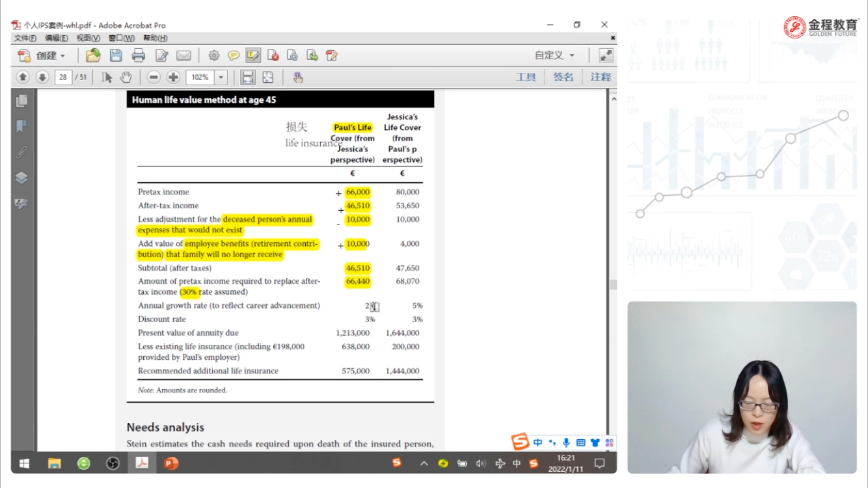This screenshot has width=868, height=488.
Task: Expand the 自定义 toolbar dropdown
Action: click(x=554, y=55)
